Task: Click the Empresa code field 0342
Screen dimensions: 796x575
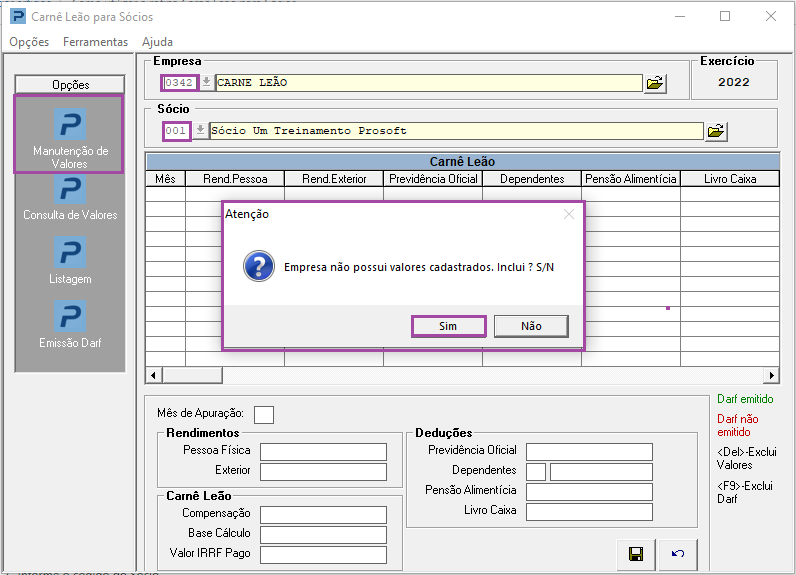Action: coord(179,82)
